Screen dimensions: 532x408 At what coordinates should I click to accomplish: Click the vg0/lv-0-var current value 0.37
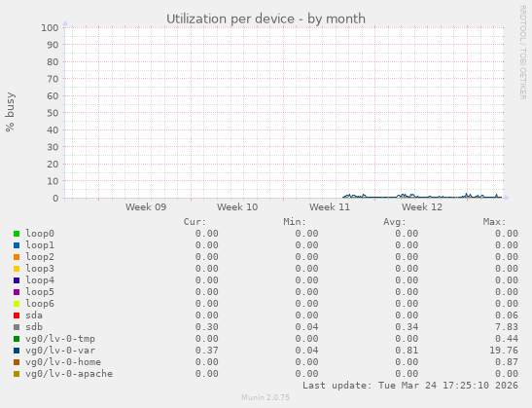(x=207, y=351)
